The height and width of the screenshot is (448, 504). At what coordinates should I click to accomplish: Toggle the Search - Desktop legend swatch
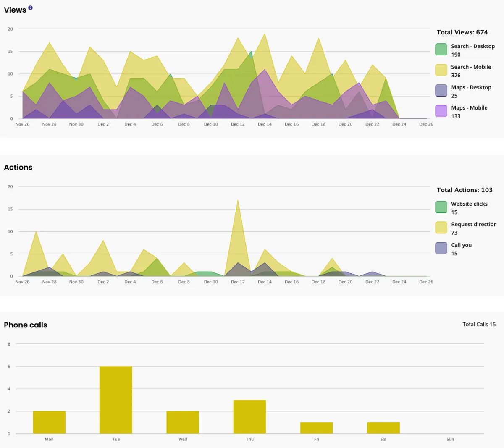(x=441, y=50)
